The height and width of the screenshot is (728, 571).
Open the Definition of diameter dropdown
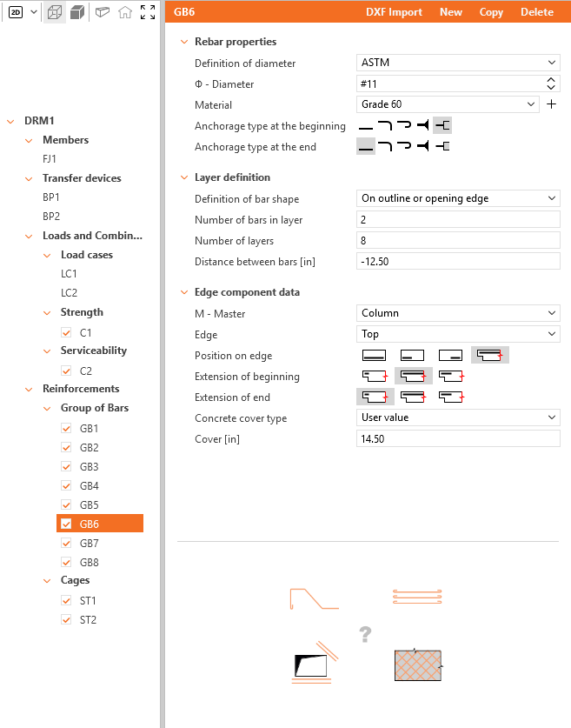coord(458,63)
